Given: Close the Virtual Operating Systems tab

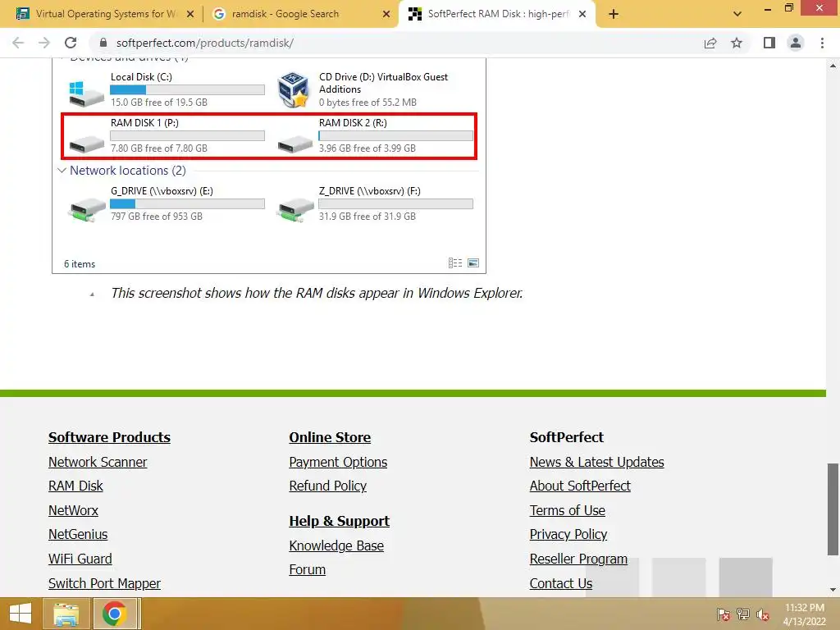Looking at the screenshot, I should click(190, 15).
